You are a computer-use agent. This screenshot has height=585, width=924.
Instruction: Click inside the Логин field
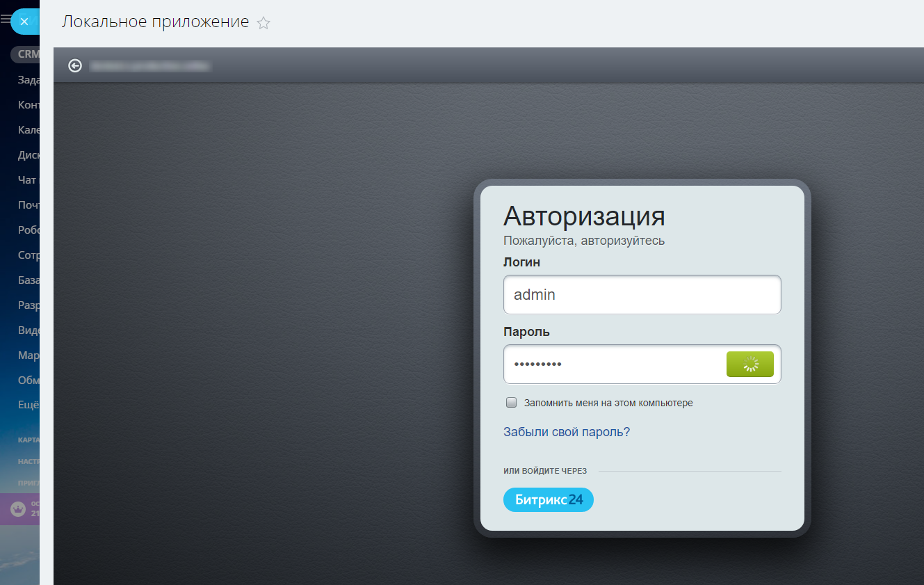tap(641, 294)
